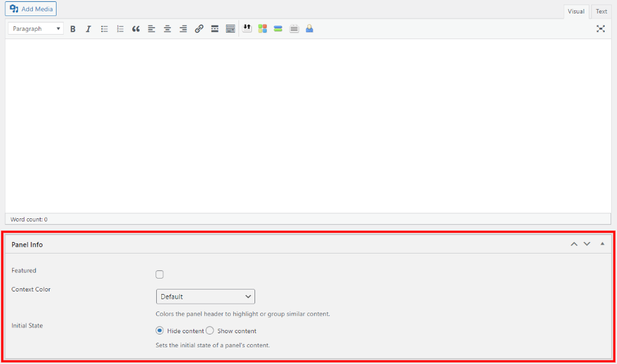Apply blockquote formatting
Viewport: 617px width, 364px height.
pos(136,29)
